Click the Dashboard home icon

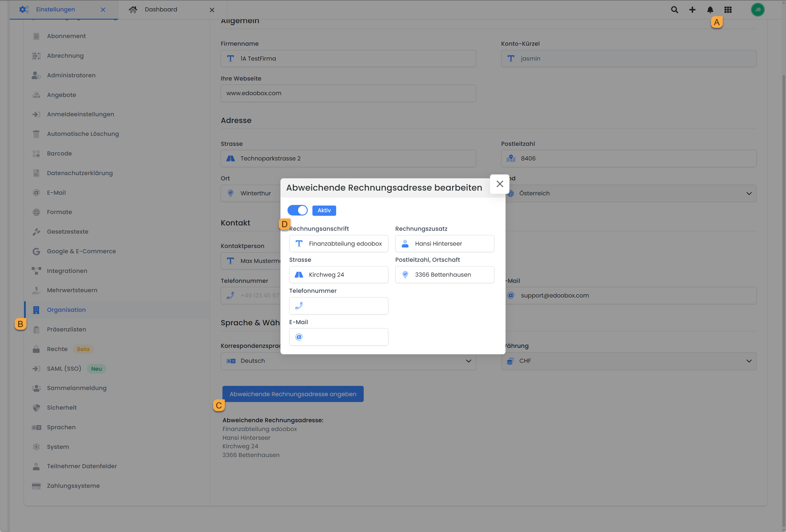(133, 10)
